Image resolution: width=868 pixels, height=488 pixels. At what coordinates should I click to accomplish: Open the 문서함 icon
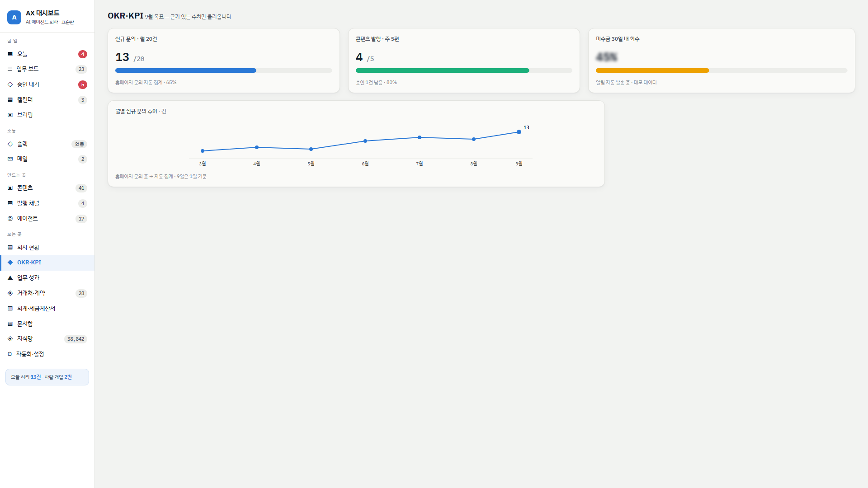click(10, 324)
